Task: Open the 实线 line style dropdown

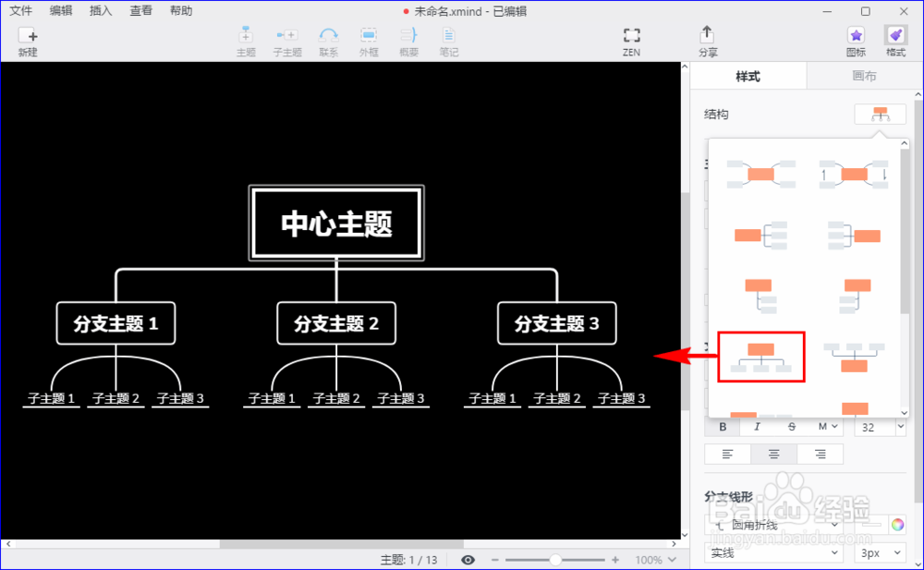Action: coord(773,552)
